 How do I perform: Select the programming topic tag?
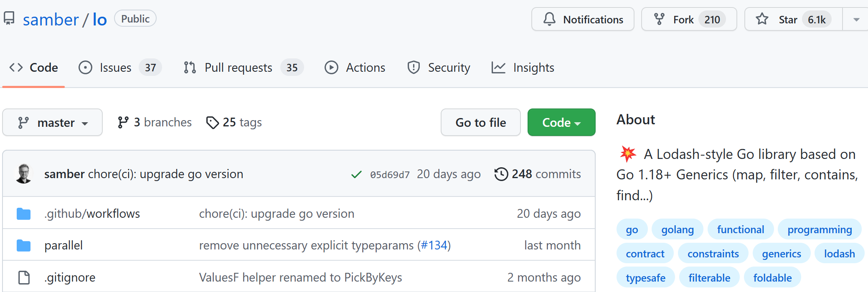[820, 229]
